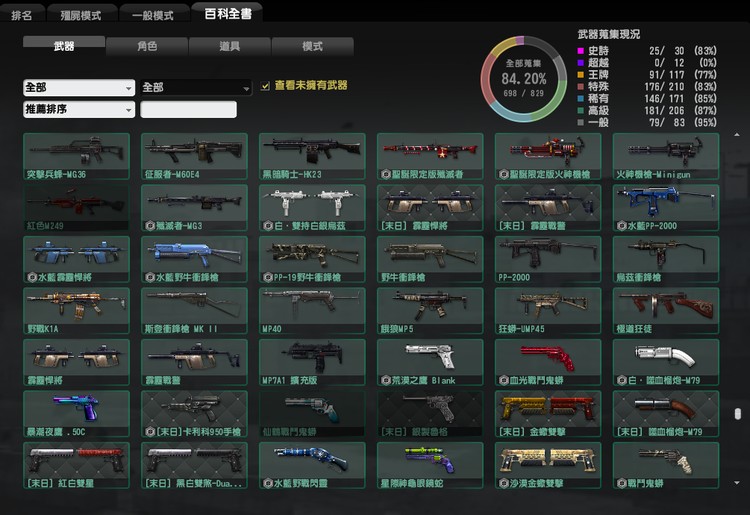Click the weapon list scrollbar handle
750x515 pixels.
[x=738, y=413]
